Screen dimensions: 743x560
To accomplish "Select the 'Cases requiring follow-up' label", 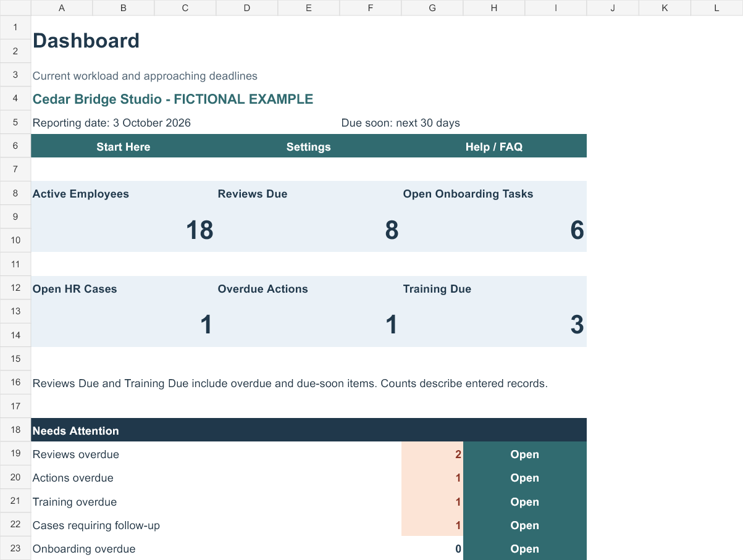I will (x=96, y=525).
